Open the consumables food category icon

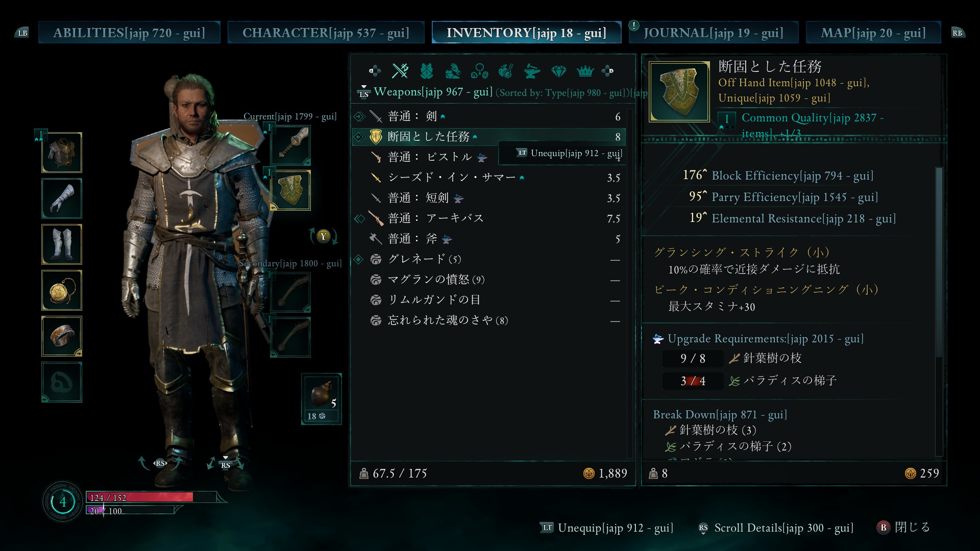506,71
